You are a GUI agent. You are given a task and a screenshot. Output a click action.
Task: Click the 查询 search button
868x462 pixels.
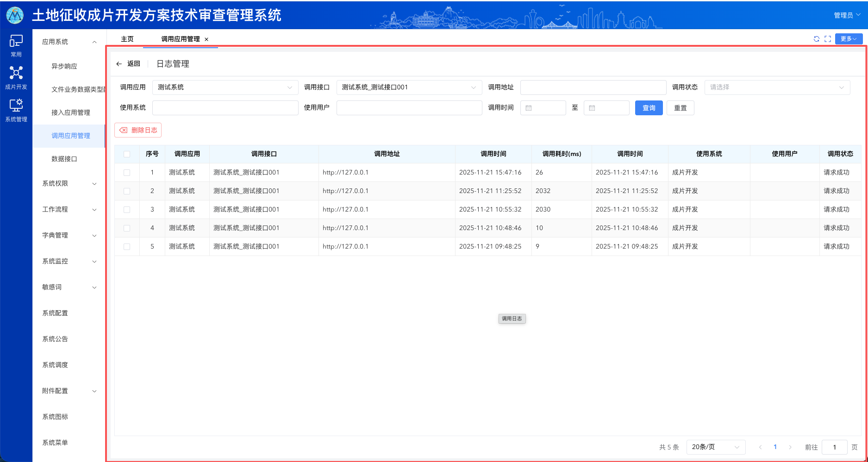click(649, 107)
